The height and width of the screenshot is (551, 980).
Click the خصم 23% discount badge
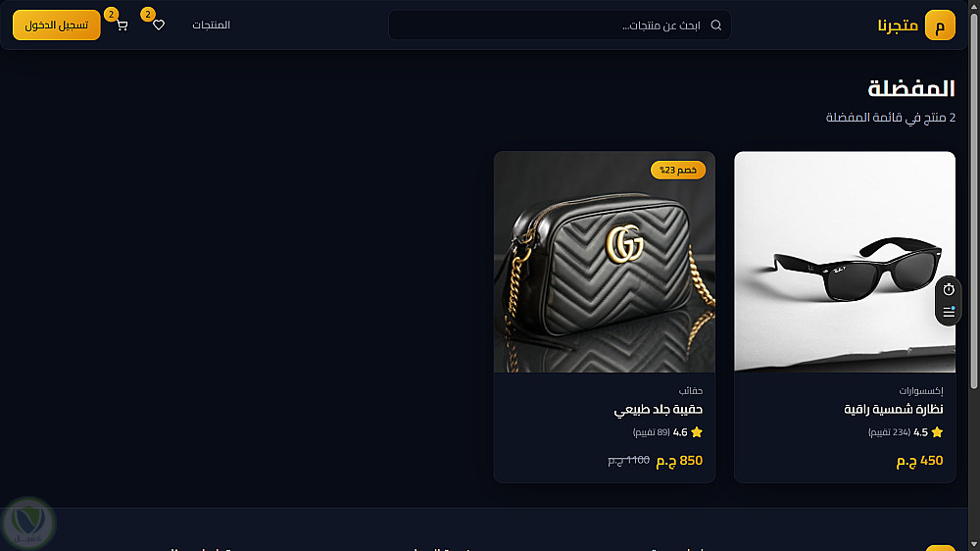pyautogui.click(x=678, y=171)
